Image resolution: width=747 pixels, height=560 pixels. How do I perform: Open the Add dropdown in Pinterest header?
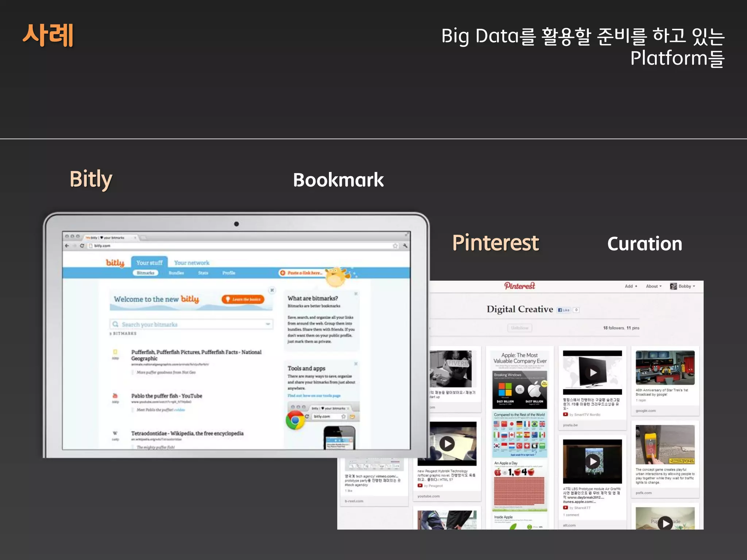pos(631,286)
